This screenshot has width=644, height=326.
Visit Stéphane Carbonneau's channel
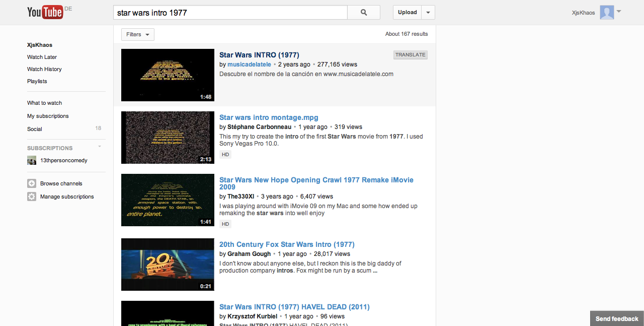tap(259, 127)
